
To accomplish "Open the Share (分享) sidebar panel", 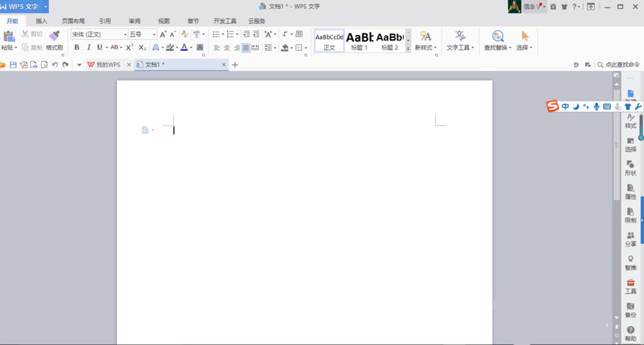I will click(630, 239).
